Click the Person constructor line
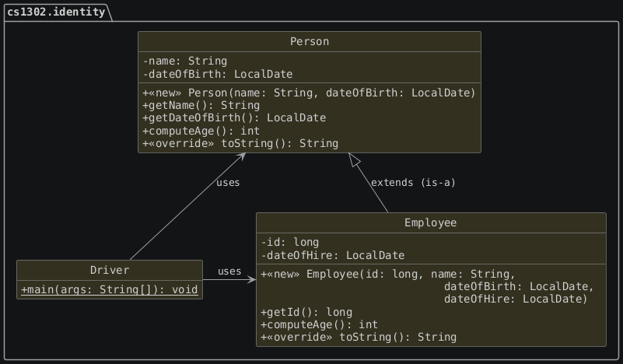623x364 pixels. coord(309,93)
